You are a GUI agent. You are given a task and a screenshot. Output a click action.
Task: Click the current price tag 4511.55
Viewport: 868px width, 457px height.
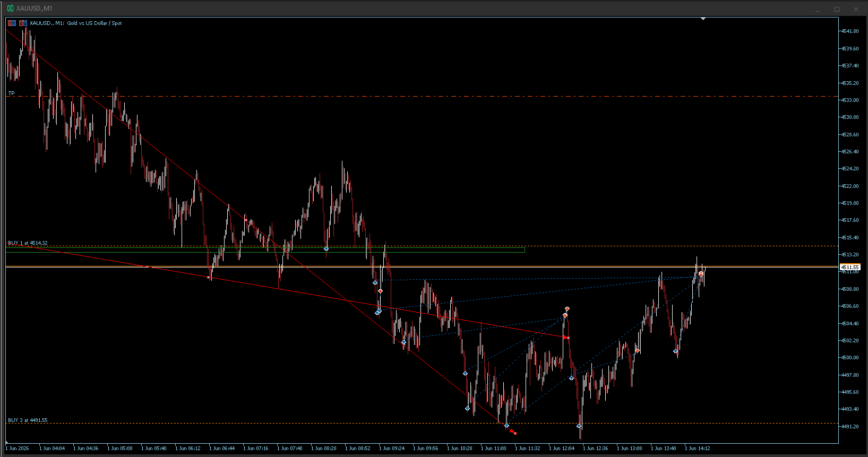(849, 267)
